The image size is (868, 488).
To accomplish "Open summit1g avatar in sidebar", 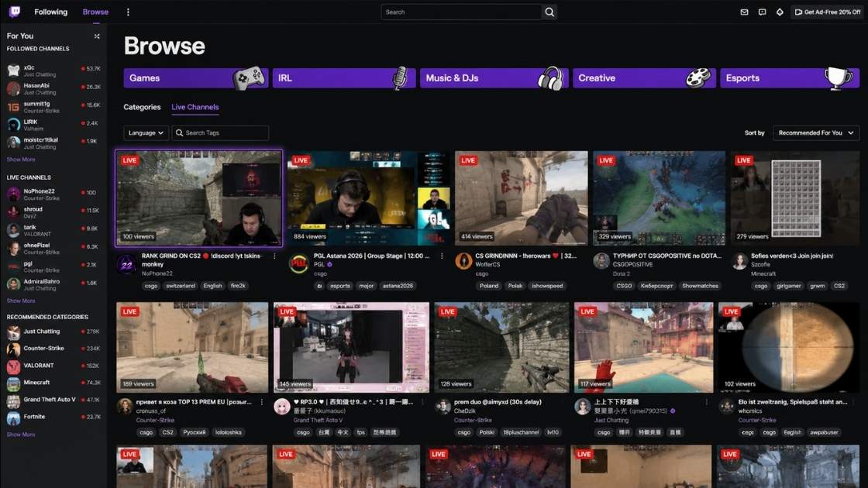I will (x=13, y=107).
